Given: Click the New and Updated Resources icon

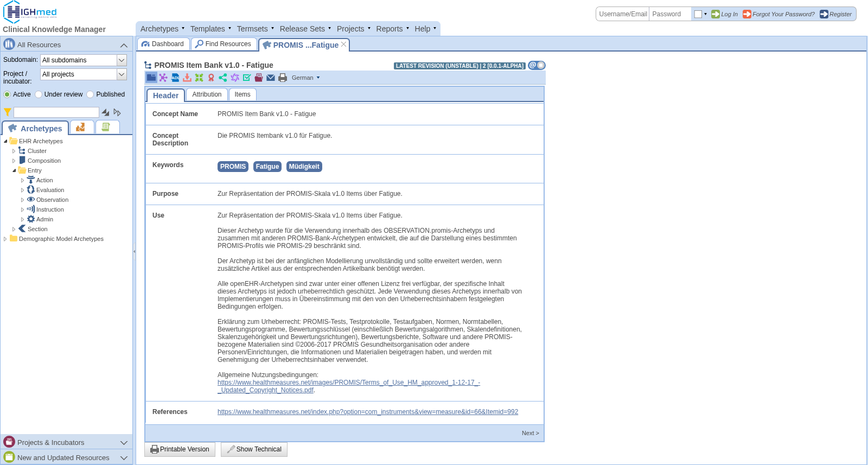Looking at the screenshot, I should point(9,457).
